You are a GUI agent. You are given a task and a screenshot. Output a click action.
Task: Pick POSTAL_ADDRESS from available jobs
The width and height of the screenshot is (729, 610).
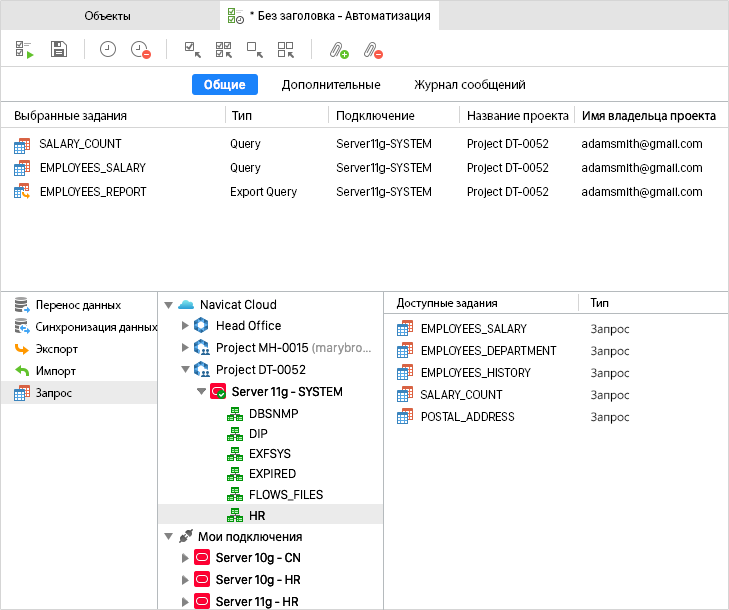click(x=467, y=417)
